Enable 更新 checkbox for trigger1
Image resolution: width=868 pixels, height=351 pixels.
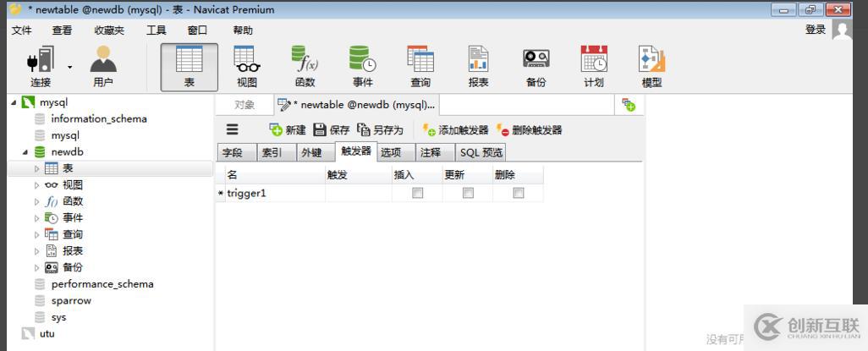click(x=468, y=193)
